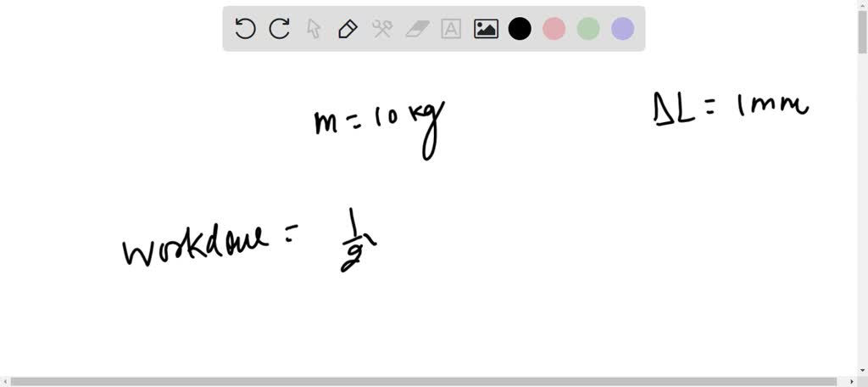This screenshot has width=868, height=387.
Task: Click the horizontal scrollbar thumb
Action: [x=424, y=382]
